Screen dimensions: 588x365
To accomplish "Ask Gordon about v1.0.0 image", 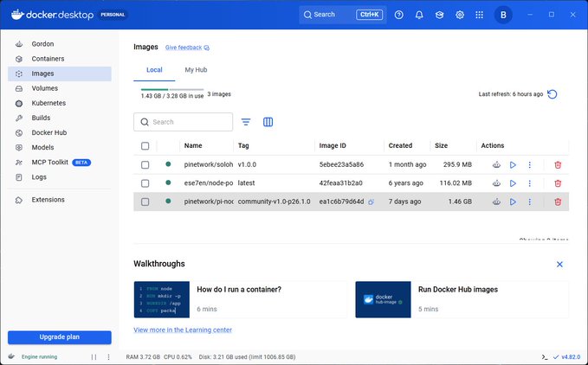I will (x=496, y=164).
